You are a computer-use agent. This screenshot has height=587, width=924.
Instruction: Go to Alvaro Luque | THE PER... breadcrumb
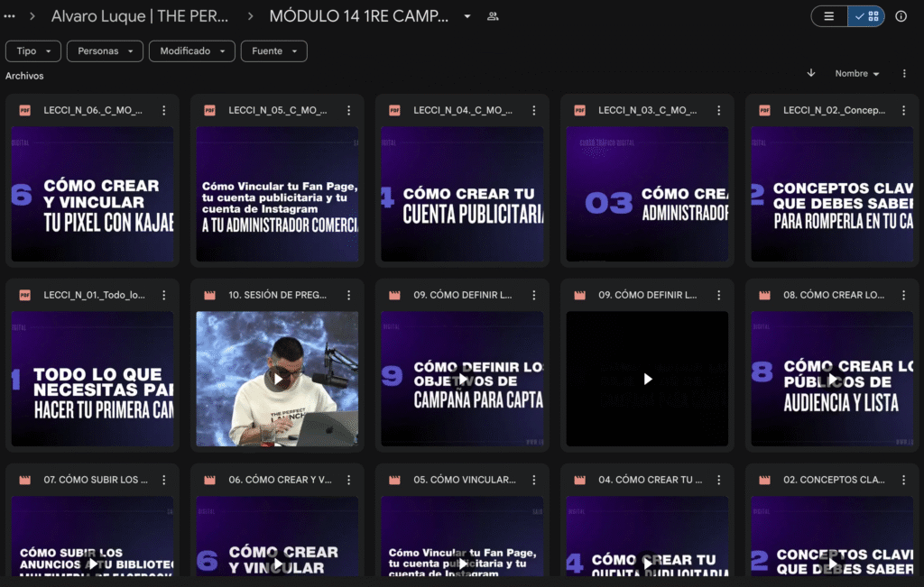140,16
